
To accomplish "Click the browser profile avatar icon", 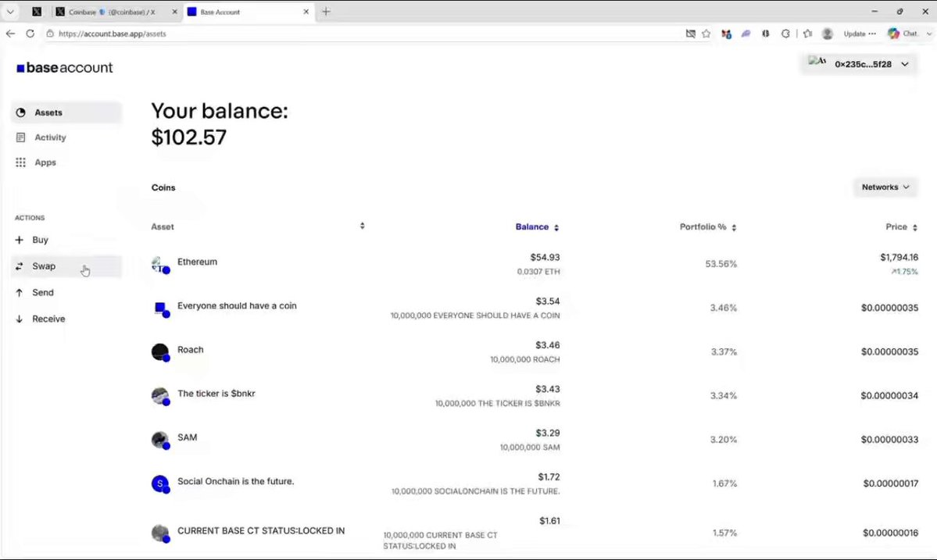I will point(828,34).
